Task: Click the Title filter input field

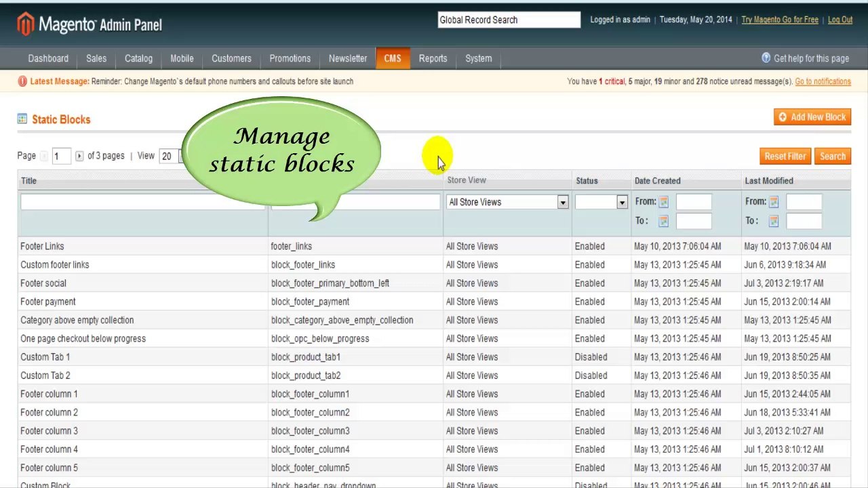Action: 143,202
